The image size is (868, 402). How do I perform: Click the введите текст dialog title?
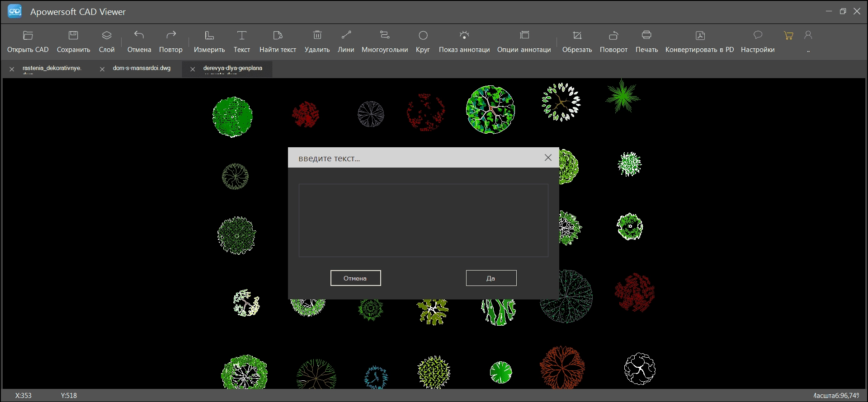(x=329, y=159)
